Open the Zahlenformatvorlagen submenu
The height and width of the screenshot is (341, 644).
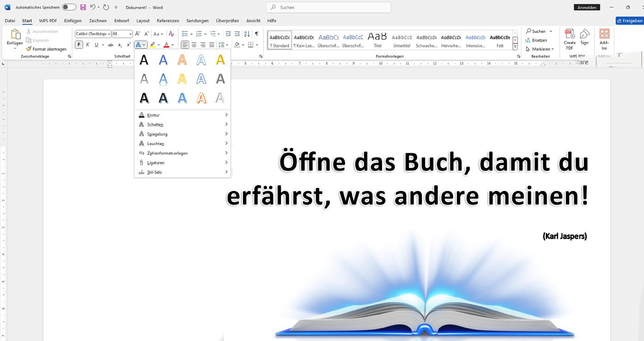click(x=182, y=153)
